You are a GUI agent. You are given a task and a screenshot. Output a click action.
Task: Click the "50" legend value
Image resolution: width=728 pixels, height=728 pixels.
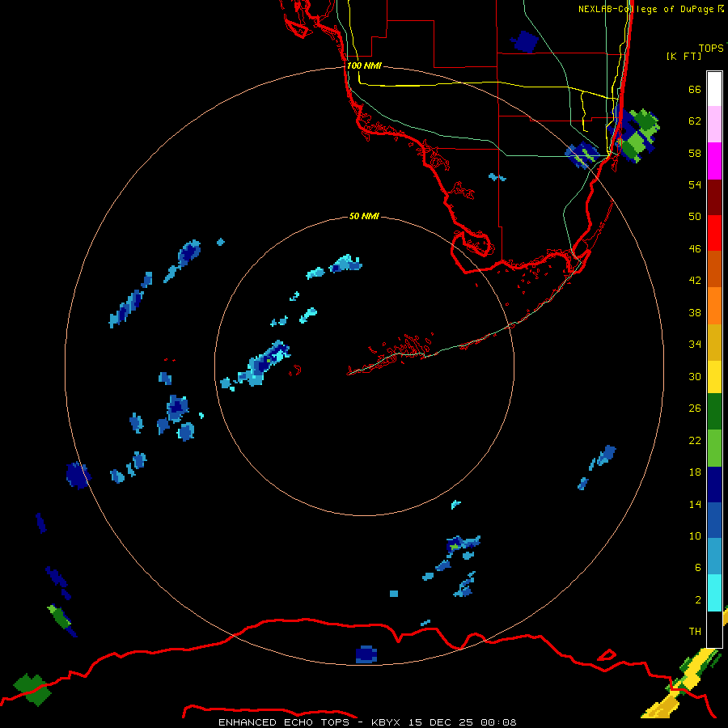click(695, 217)
